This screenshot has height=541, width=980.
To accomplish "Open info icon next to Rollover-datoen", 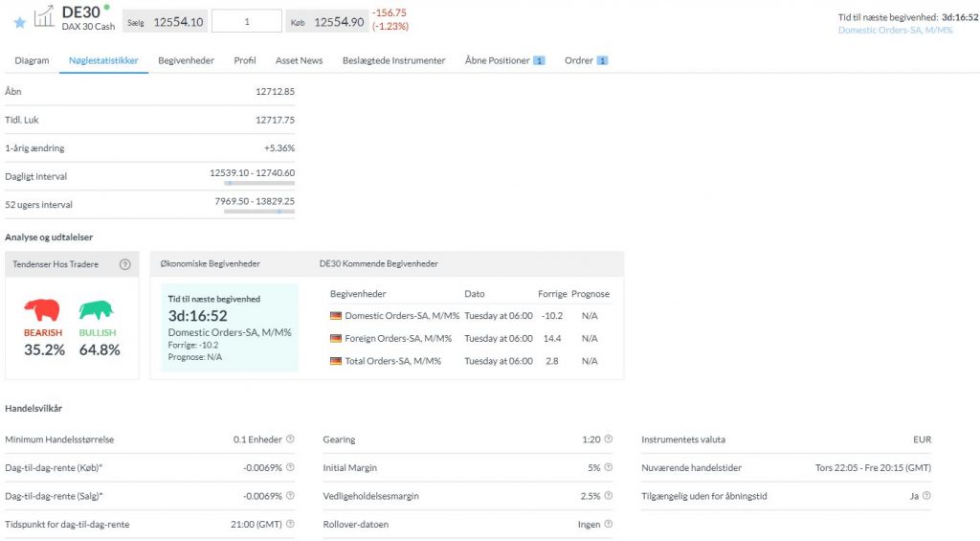I will (608, 524).
